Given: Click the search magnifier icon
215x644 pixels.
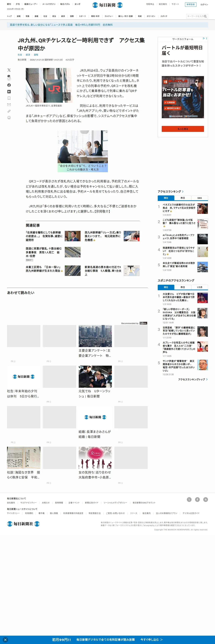Looking at the screenshot, I should pos(205,16).
